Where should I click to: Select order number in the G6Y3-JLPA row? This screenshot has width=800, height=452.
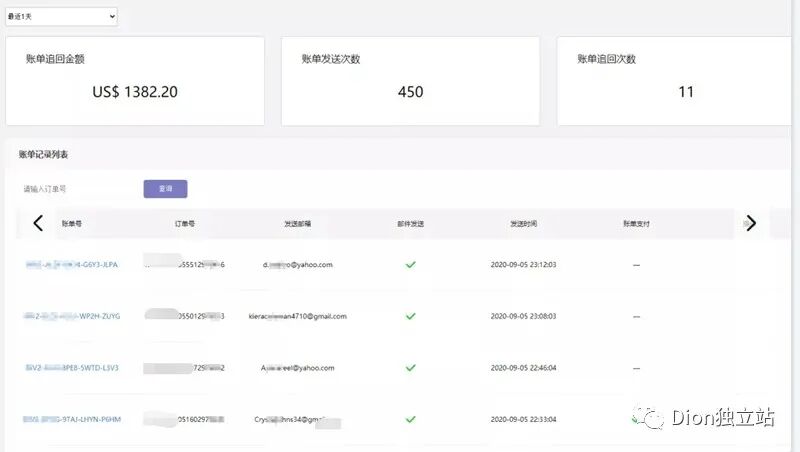pos(184,264)
